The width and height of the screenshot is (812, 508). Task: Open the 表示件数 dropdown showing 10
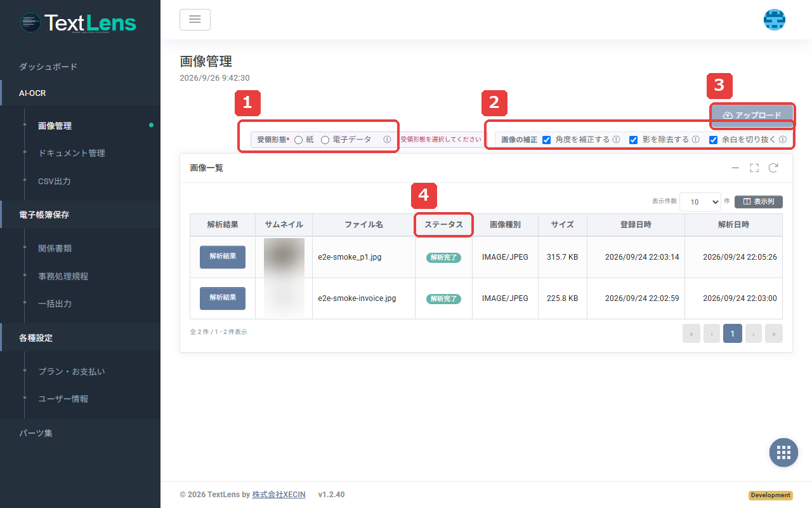coord(700,202)
